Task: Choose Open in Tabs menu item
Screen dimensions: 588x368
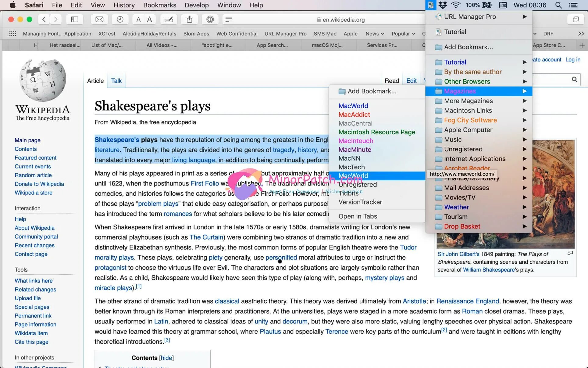Action: point(358,216)
